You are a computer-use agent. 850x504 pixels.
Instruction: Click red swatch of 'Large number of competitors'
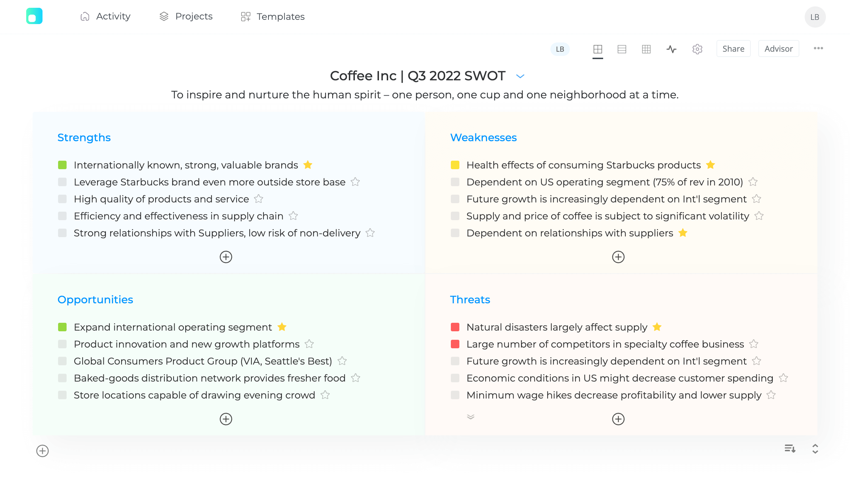click(455, 344)
